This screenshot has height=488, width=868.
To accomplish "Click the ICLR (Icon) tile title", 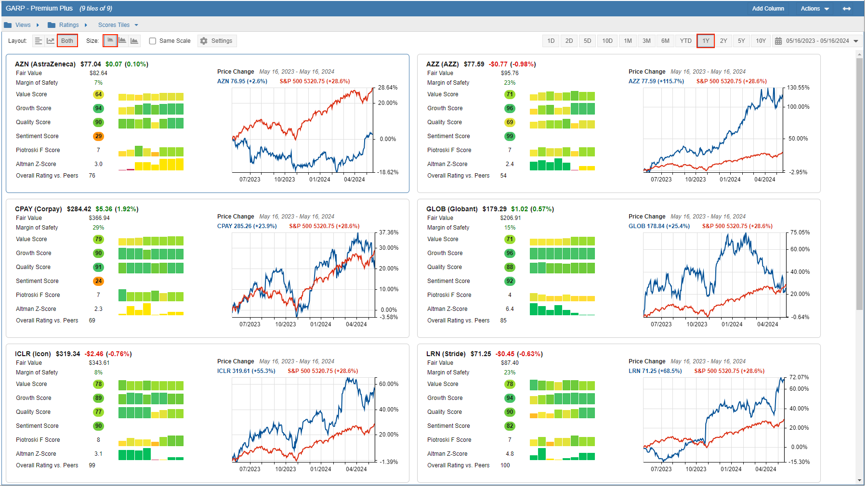I will point(33,354).
